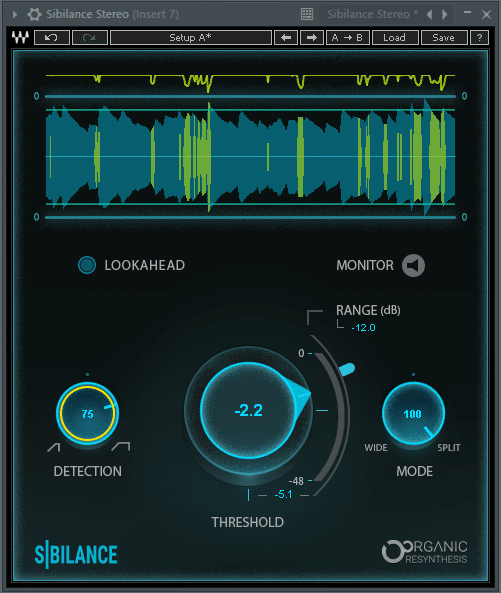Select the wide detection shape icon

[x=121, y=446]
